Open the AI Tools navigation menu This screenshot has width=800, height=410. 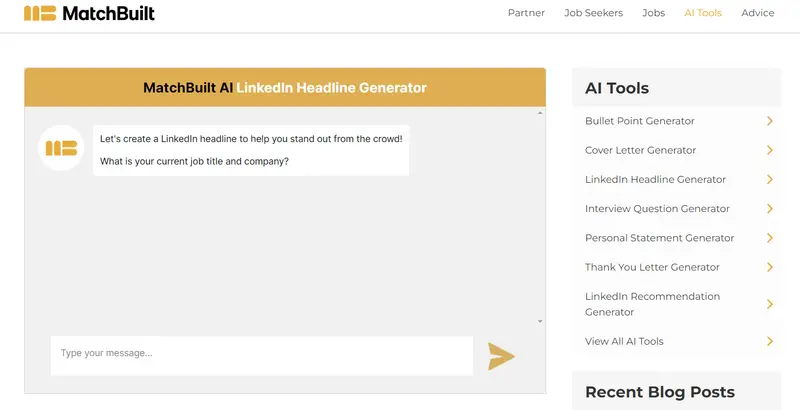[703, 14]
